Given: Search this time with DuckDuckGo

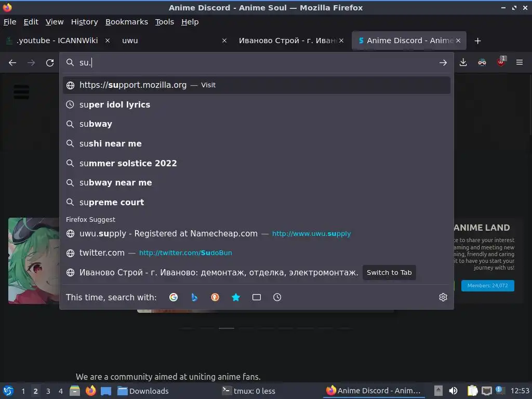Looking at the screenshot, I should click(215, 297).
